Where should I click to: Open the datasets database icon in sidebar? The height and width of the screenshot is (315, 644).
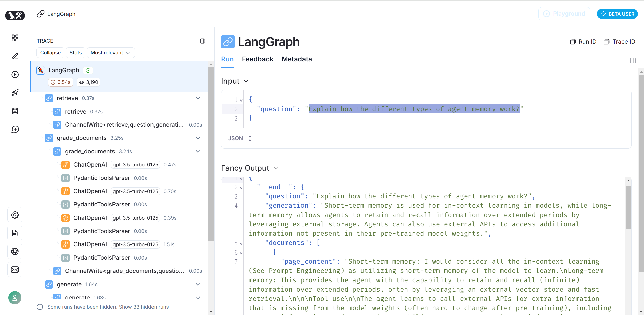15,111
